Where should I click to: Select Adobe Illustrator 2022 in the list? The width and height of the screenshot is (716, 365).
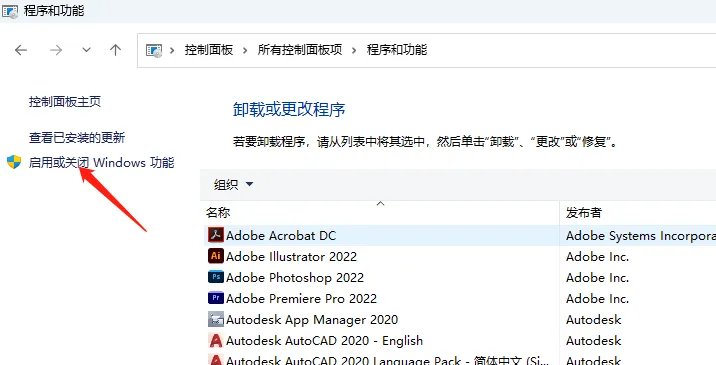click(x=291, y=257)
